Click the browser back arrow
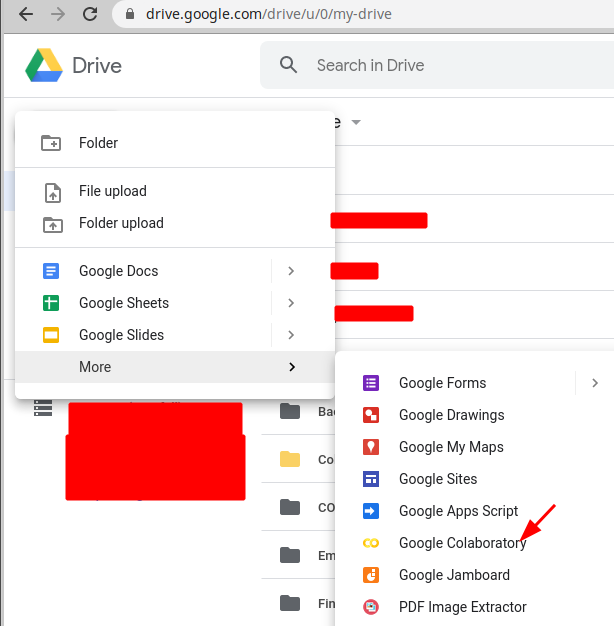Viewport: 614px width, 626px height. tap(26, 14)
